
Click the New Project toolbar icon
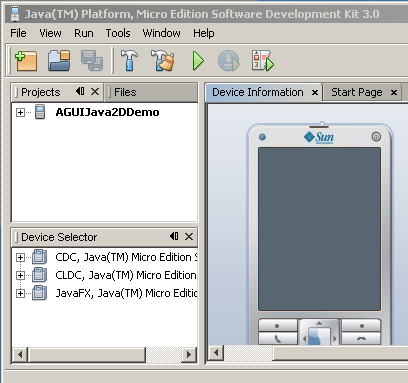[x=26, y=61]
